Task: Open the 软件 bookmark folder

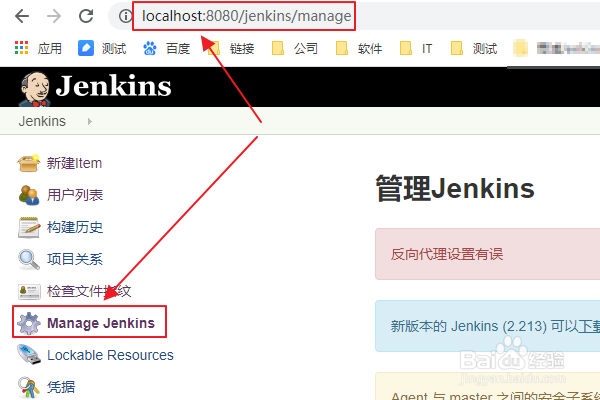Action: pyautogui.click(x=359, y=49)
